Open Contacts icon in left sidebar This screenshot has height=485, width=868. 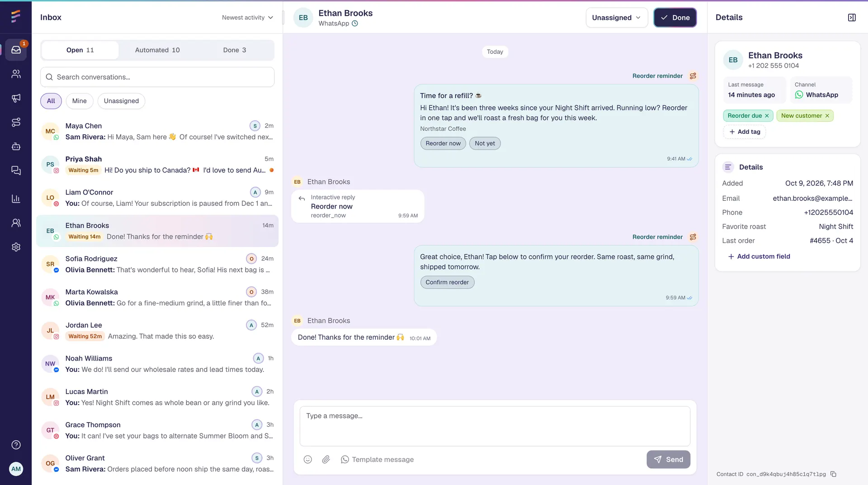click(16, 74)
